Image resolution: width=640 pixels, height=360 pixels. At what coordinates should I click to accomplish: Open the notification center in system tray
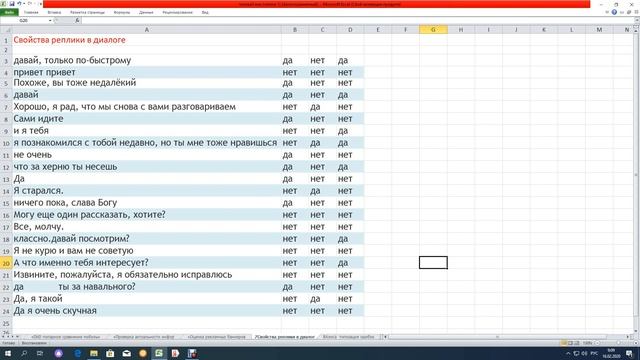pos(629,353)
